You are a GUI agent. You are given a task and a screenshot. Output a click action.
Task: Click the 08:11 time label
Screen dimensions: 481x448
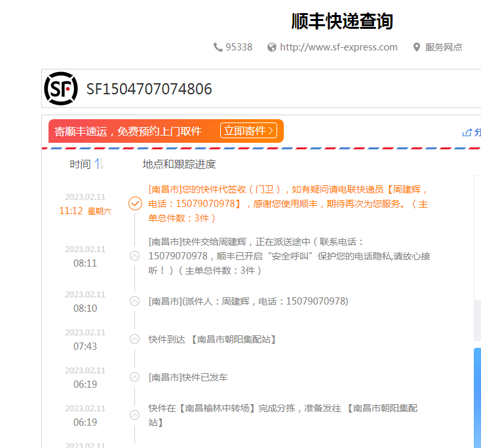[x=85, y=263]
